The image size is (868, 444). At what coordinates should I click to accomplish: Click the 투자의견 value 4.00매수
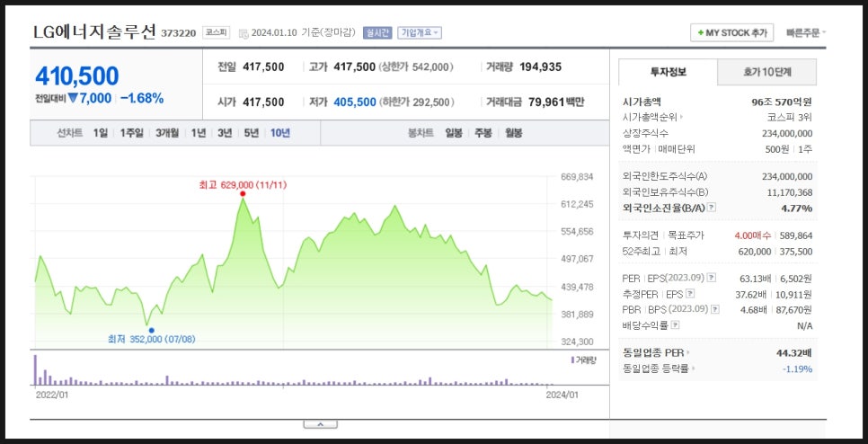(752, 235)
